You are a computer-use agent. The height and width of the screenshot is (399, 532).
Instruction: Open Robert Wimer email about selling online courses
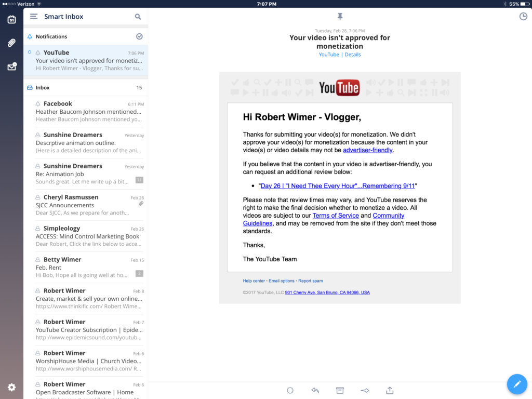point(86,299)
